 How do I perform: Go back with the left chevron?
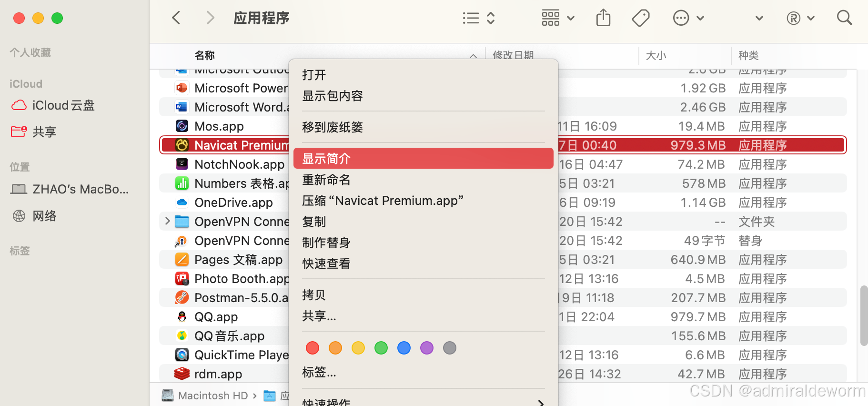click(176, 18)
